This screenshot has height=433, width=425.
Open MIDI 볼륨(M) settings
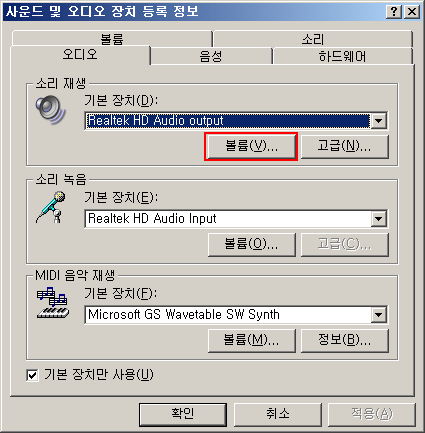251,340
